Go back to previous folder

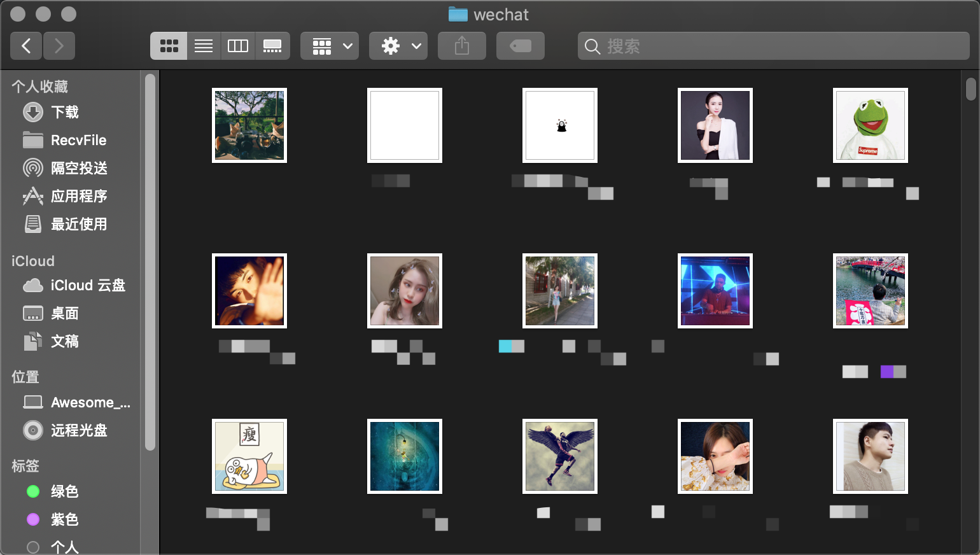26,46
